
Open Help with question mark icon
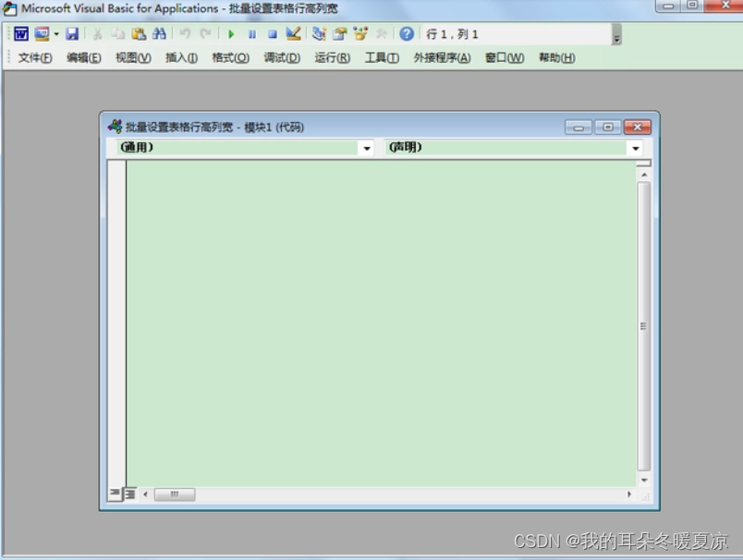pos(407,34)
